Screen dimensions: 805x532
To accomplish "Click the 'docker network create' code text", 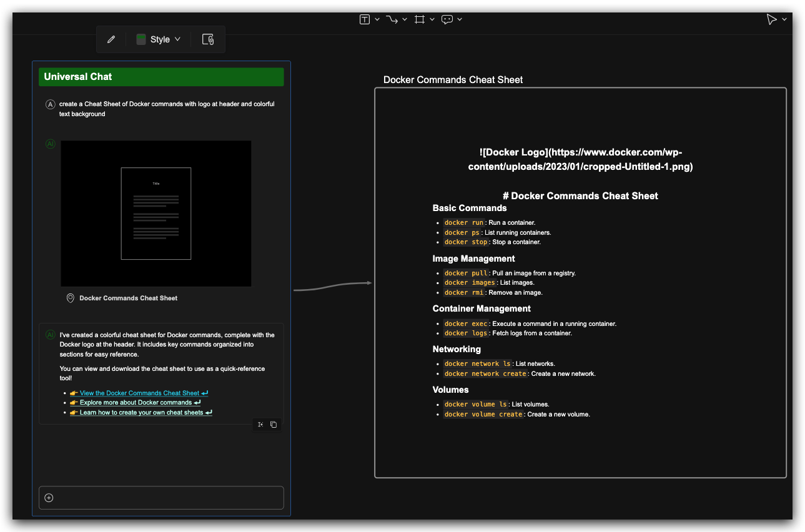I will [x=485, y=374].
